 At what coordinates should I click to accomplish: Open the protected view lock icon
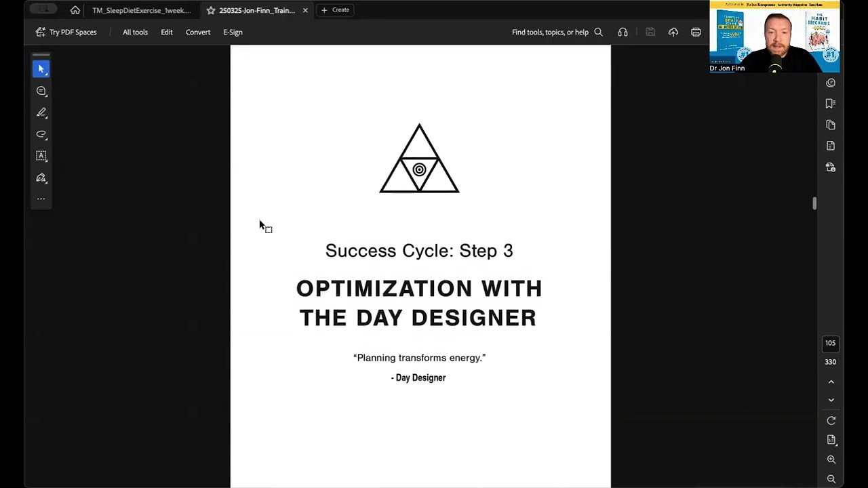click(831, 167)
